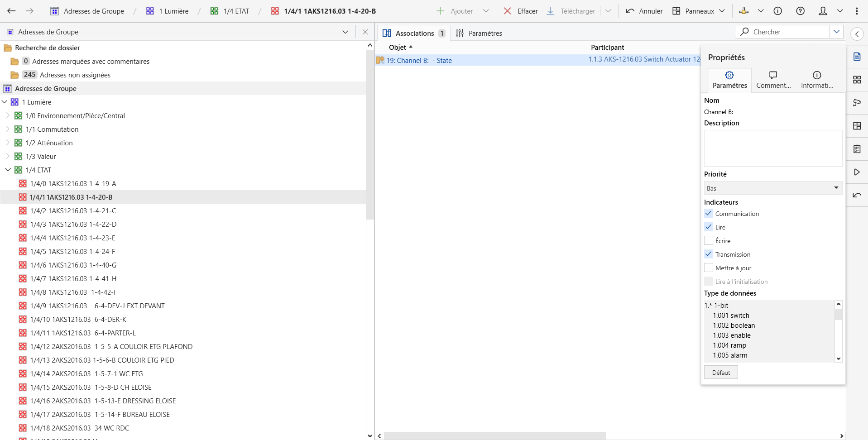Viewport: 868px width, 440px height.
Task: Expand the 1/2 Atténuation tree node
Action: [x=8, y=143]
